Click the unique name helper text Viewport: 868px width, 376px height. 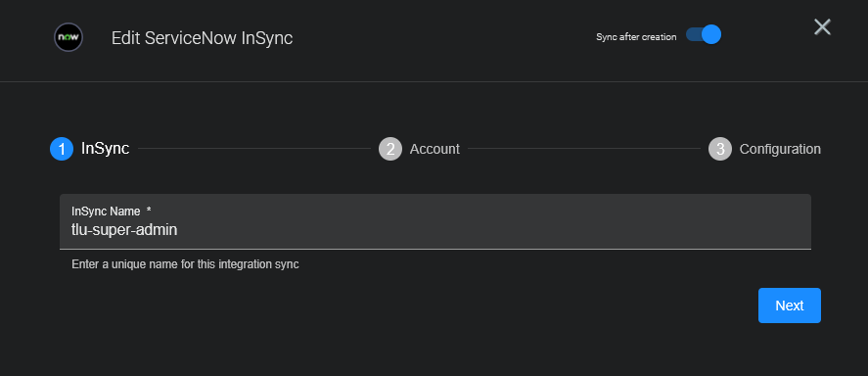pos(186,264)
